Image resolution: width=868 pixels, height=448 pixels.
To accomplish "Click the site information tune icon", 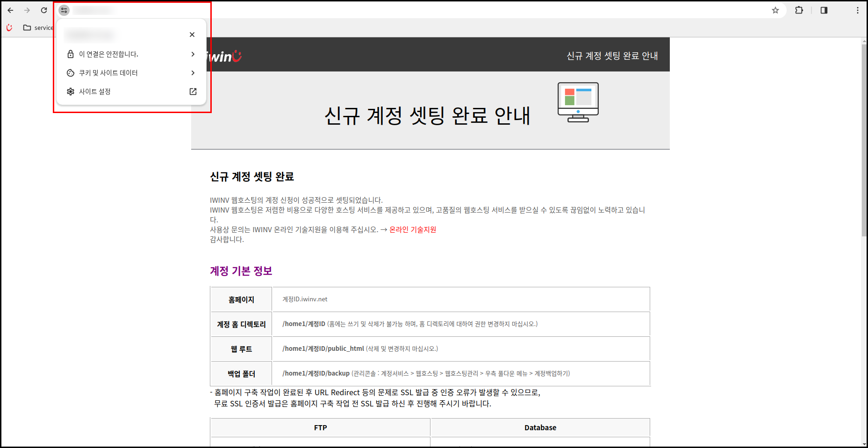I will [64, 10].
